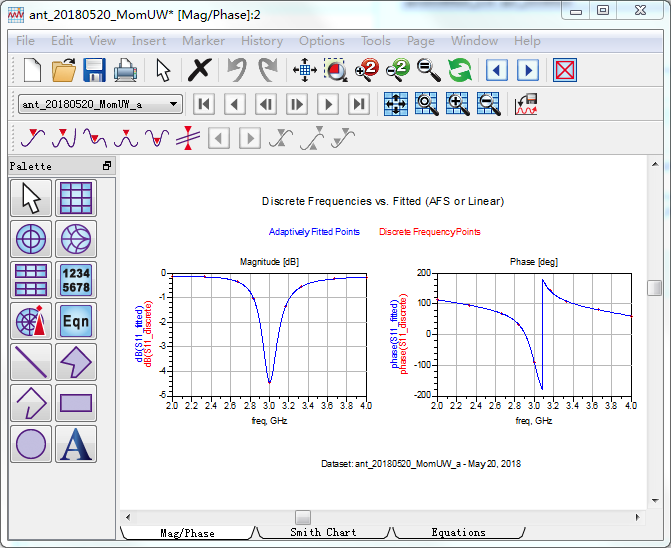Click the scroll down arrow
The width and height of the screenshot is (671, 548).
pos(655,501)
